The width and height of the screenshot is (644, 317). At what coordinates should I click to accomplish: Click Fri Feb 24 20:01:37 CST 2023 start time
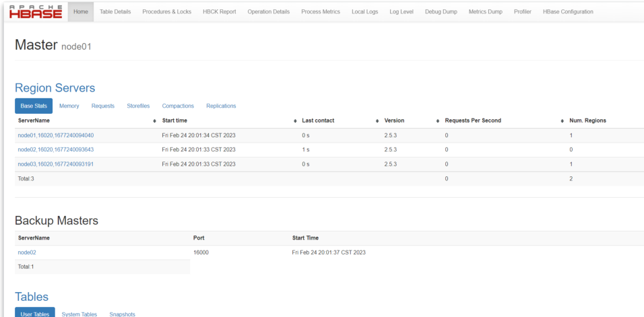329,252
